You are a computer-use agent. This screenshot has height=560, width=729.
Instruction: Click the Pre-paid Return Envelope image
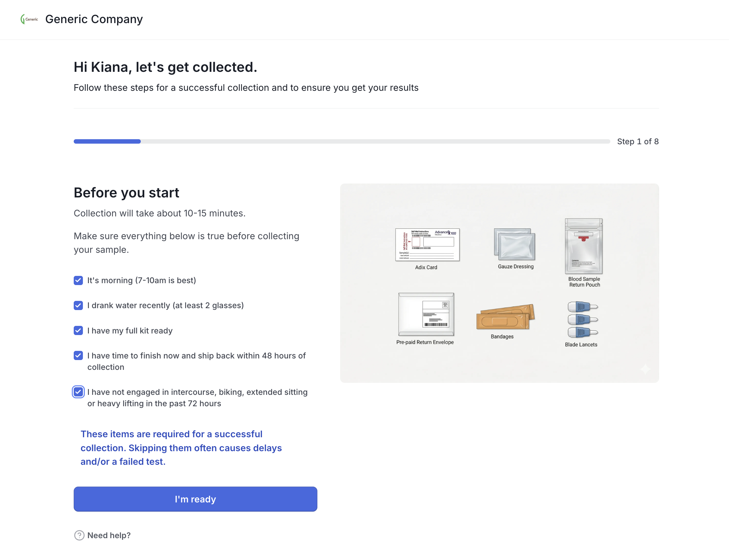pos(426,314)
